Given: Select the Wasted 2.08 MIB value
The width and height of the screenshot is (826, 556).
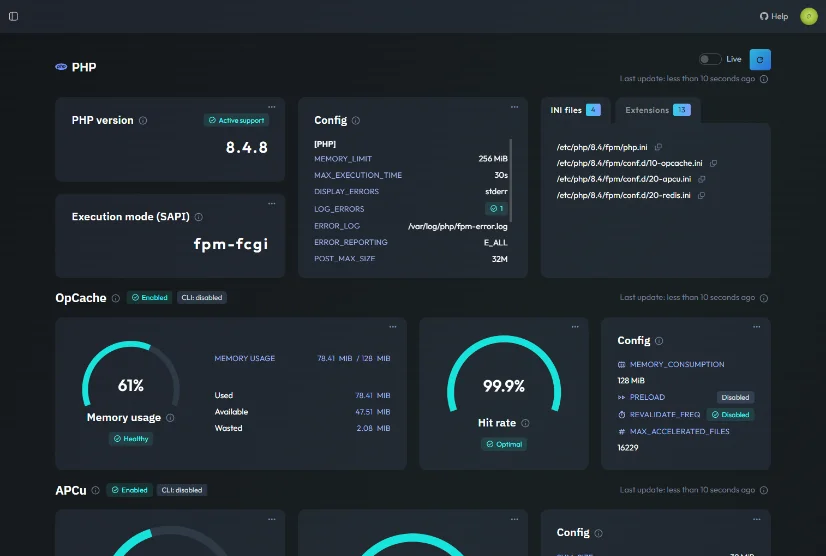Looking at the screenshot, I should [373, 428].
